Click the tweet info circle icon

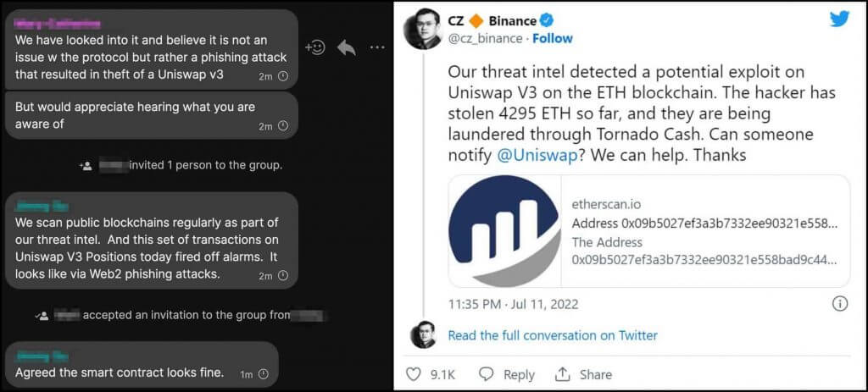(x=840, y=302)
